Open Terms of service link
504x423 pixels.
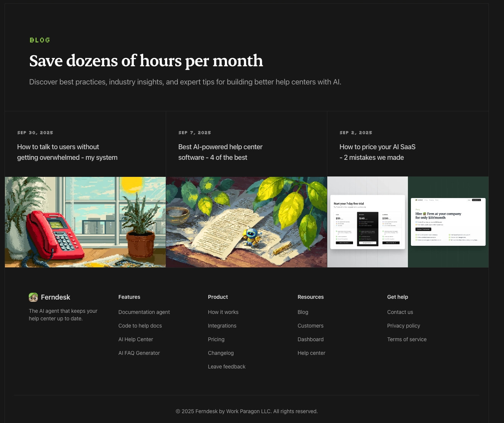click(407, 339)
